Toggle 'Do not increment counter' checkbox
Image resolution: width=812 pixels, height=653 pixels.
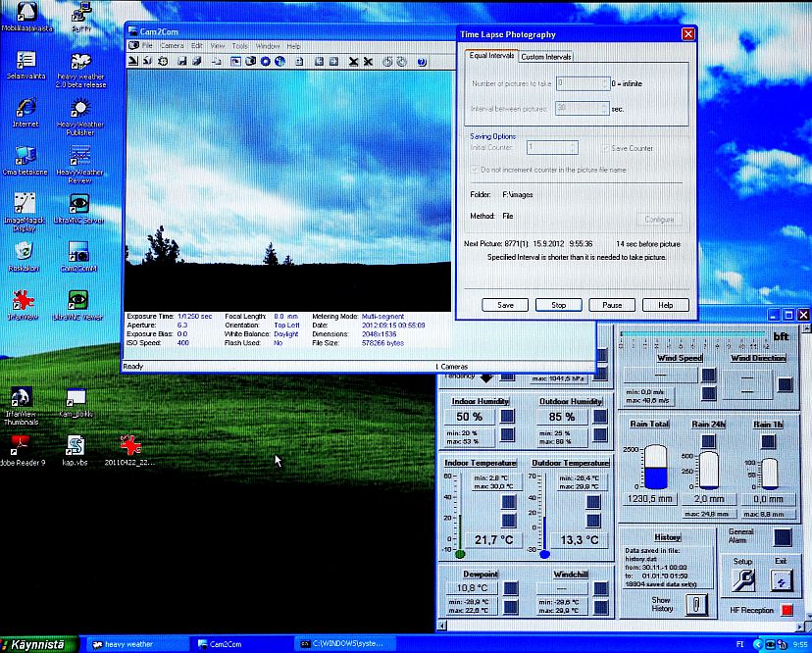pyautogui.click(x=477, y=170)
